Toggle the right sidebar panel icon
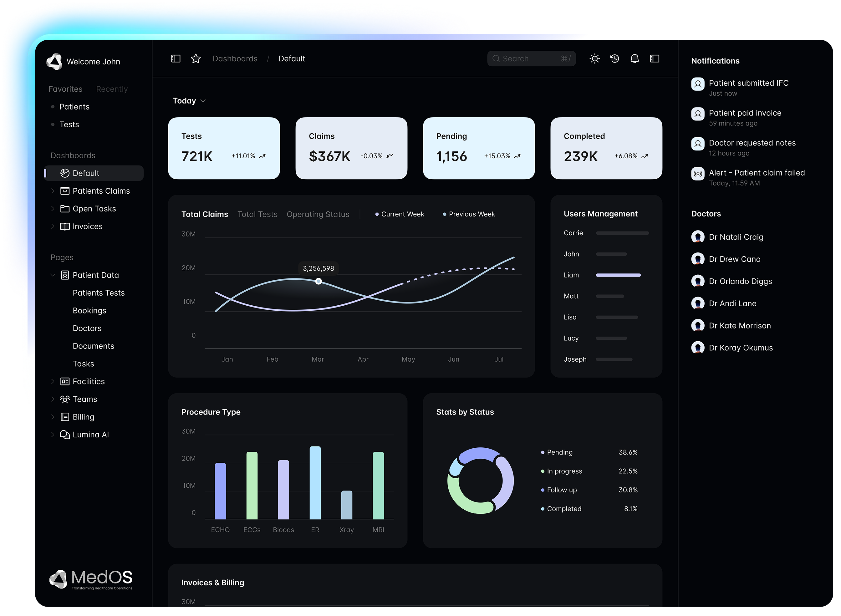The image size is (841, 616). [654, 59]
